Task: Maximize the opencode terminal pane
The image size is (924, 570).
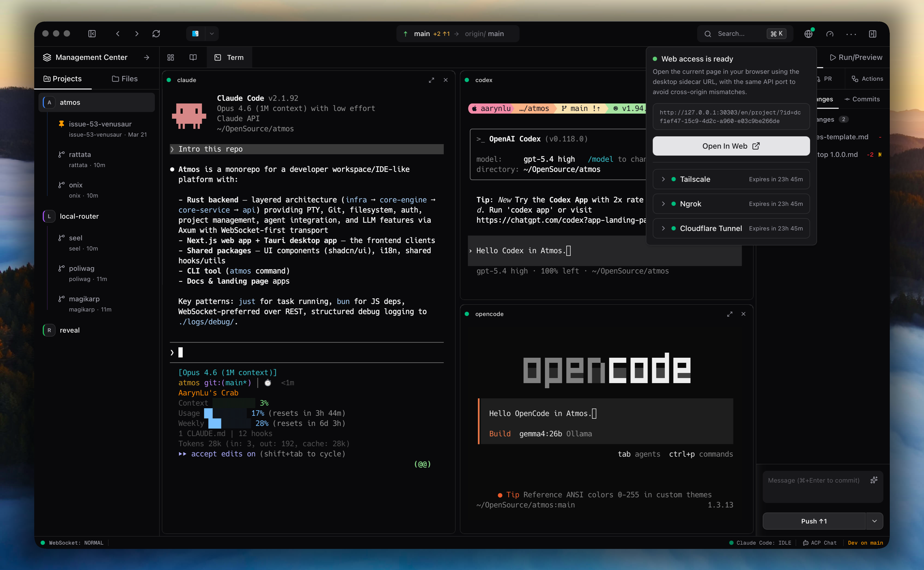Action: click(x=729, y=314)
